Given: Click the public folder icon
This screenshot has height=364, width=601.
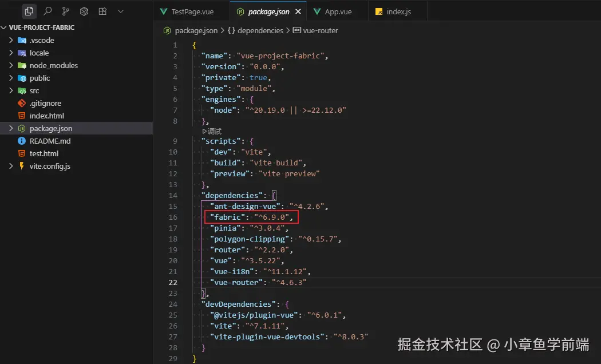Looking at the screenshot, I should click(x=22, y=78).
